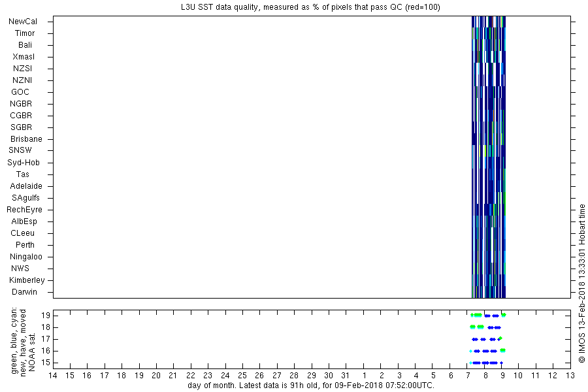Image resolution: width=588 pixels, height=392 pixels.
Task: Click the NWS row label
Action: click(x=20, y=269)
